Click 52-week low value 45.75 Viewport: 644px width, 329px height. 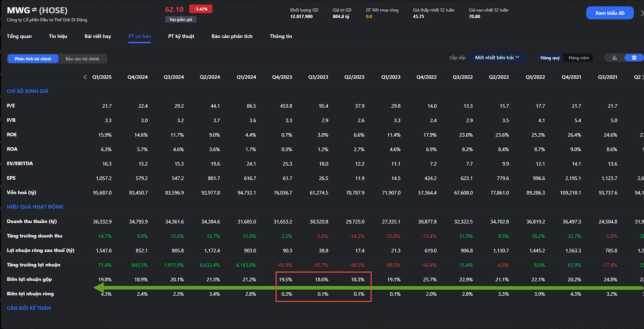coord(418,16)
